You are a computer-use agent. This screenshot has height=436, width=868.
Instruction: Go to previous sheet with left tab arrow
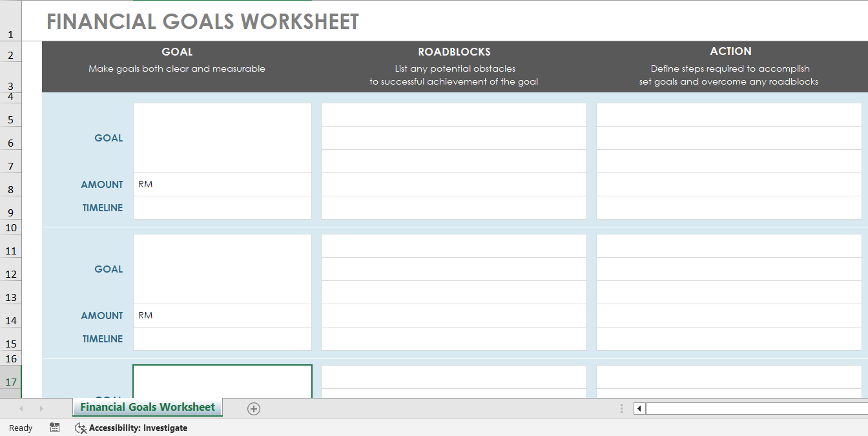click(x=21, y=408)
